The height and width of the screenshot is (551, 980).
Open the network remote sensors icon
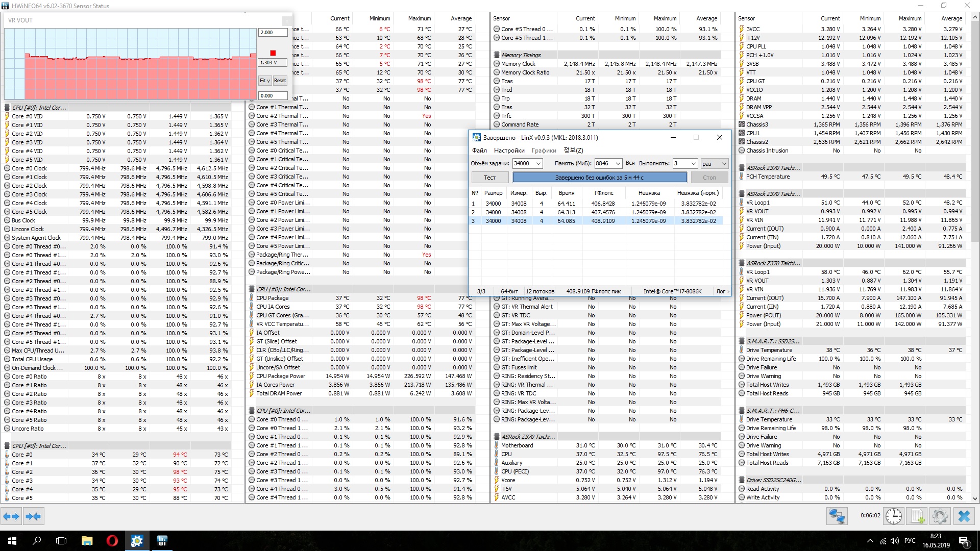837,516
